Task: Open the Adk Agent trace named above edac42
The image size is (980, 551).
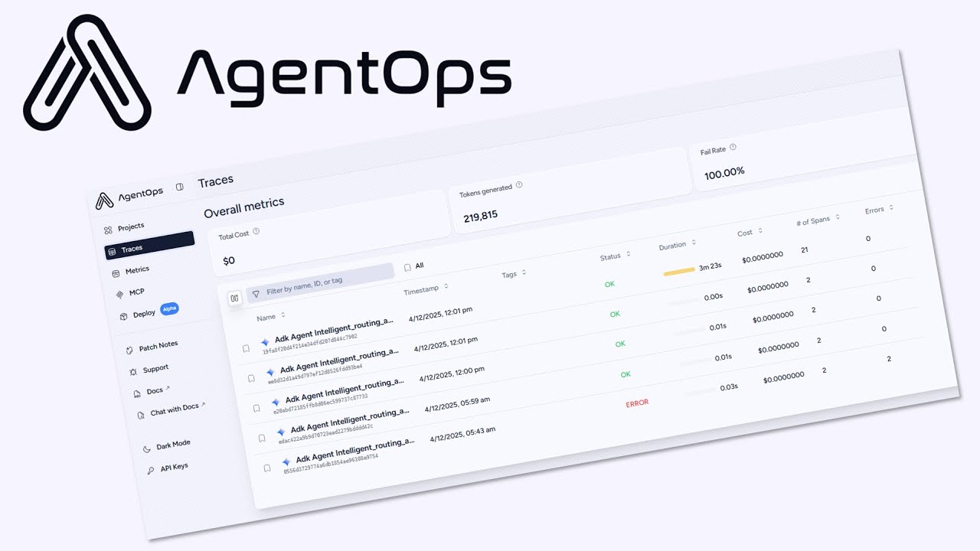Action: tap(351, 420)
